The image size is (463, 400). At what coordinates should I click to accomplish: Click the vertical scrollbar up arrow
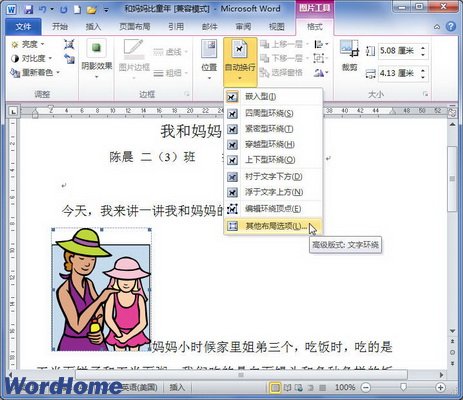click(x=452, y=125)
